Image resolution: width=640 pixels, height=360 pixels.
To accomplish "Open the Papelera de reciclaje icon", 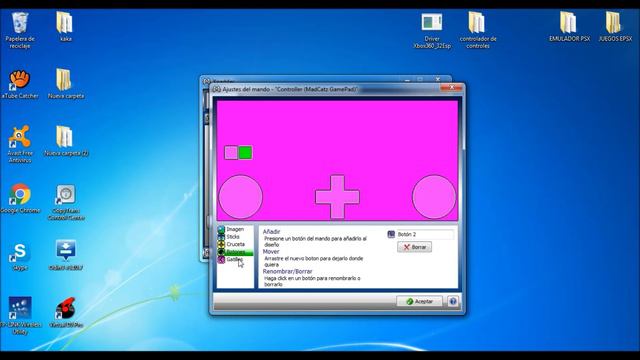I will [x=20, y=30].
